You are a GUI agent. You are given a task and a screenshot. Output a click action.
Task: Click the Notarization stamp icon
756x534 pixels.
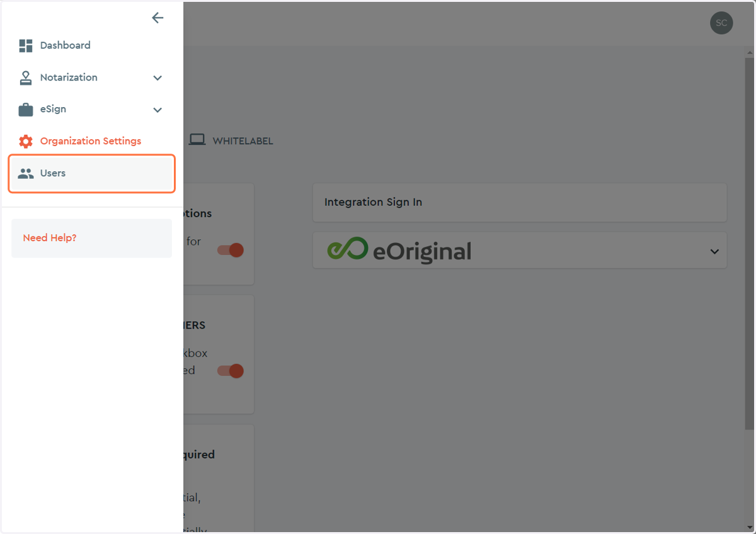26,77
